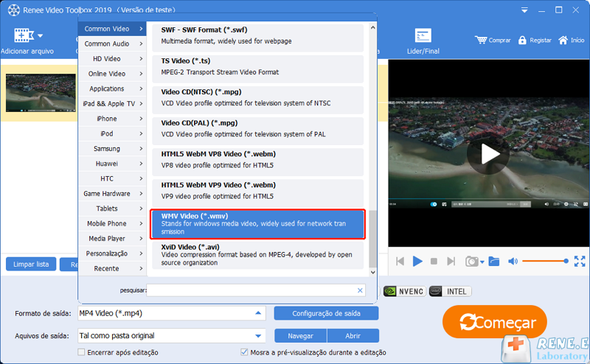Screen dimensions: 590x364
Task: Click the INTEL acceleration badge
Action: pyautogui.click(x=450, y=292)
